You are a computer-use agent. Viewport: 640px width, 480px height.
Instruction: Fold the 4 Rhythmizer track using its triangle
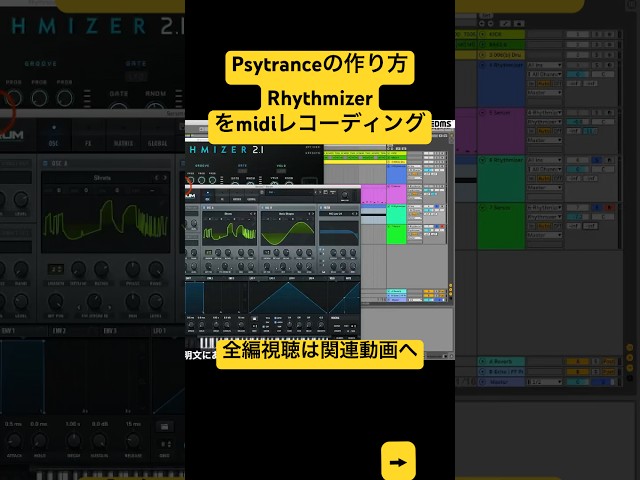coord(482,65)
